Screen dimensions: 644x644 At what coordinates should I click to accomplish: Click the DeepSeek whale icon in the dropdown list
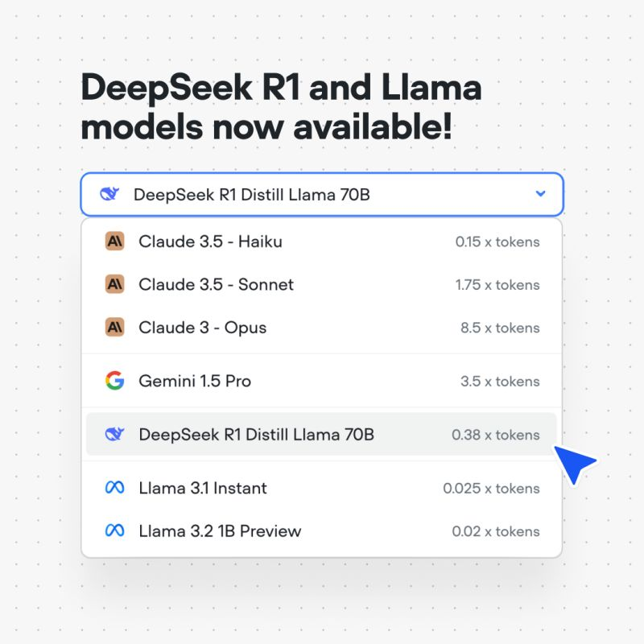coord(114,435)
